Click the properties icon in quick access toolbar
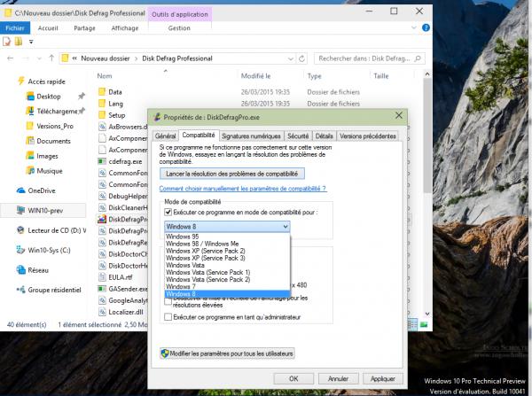The width and height of the screenshot is (532, 396). 6,42
